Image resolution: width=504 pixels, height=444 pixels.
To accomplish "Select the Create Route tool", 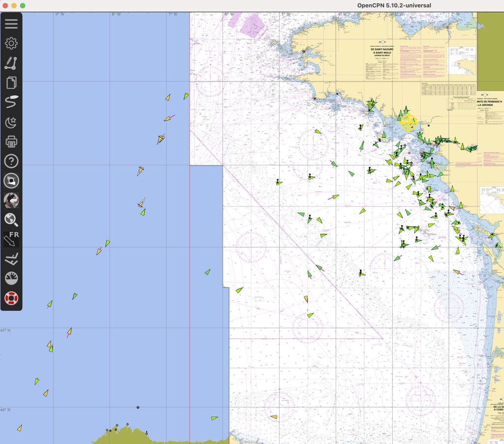I will (x=11, y=63).
